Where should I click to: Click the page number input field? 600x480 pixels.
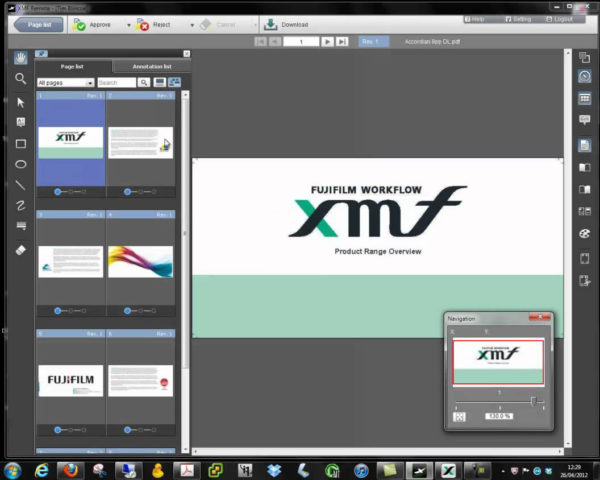pos(301,41)
